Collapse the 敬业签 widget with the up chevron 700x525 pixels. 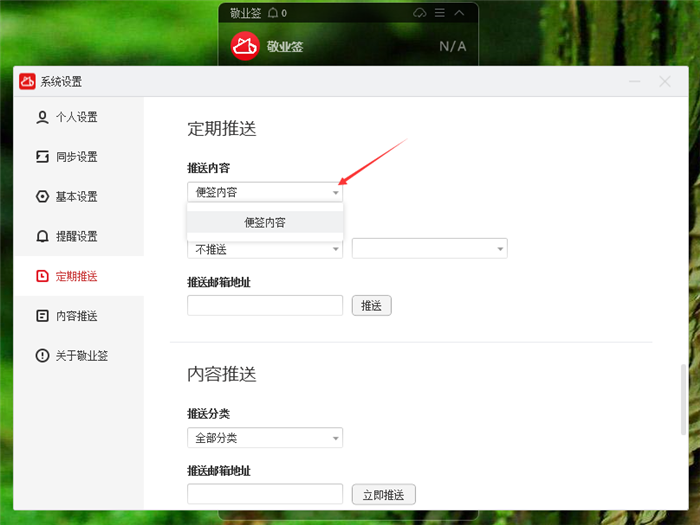click(459, 13)
